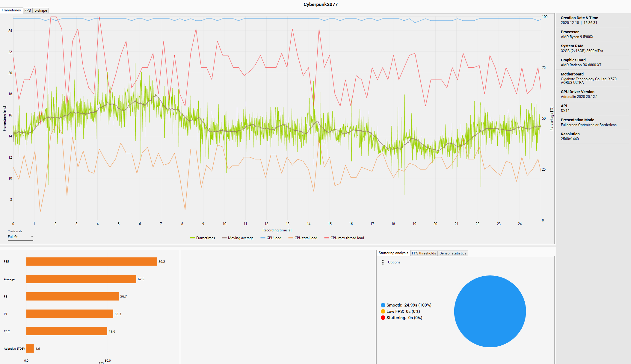Open the FPS tab
Screen dimensions: 631x364
(28, 10)
